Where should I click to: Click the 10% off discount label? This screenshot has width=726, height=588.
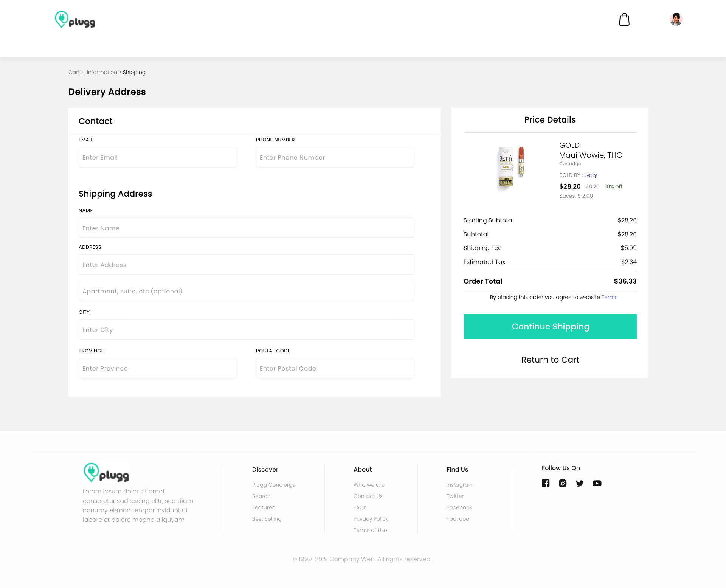(x=613, y=186)
